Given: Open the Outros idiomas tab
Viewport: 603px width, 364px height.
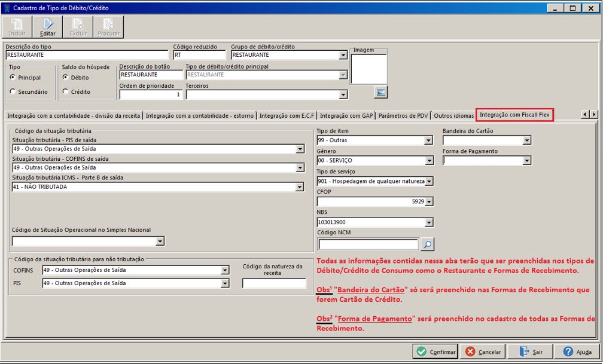Looking at the screenshot, I should pyautogui.click(x=454, y=116).
